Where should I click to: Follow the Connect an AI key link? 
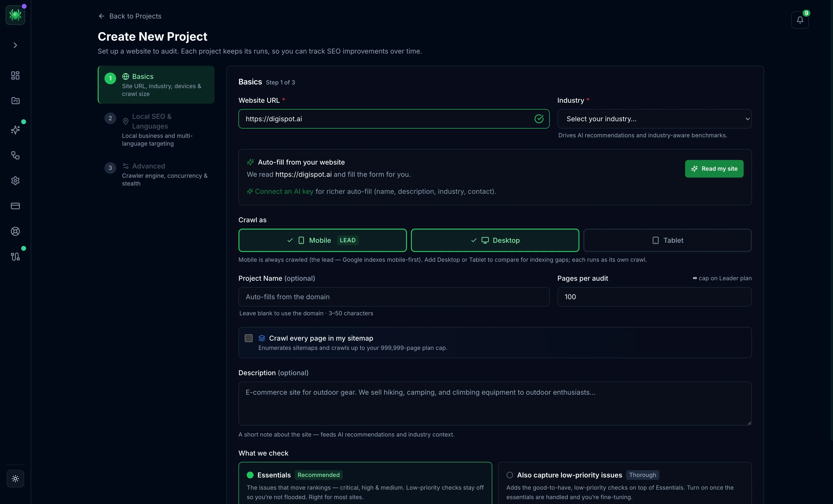284,191
